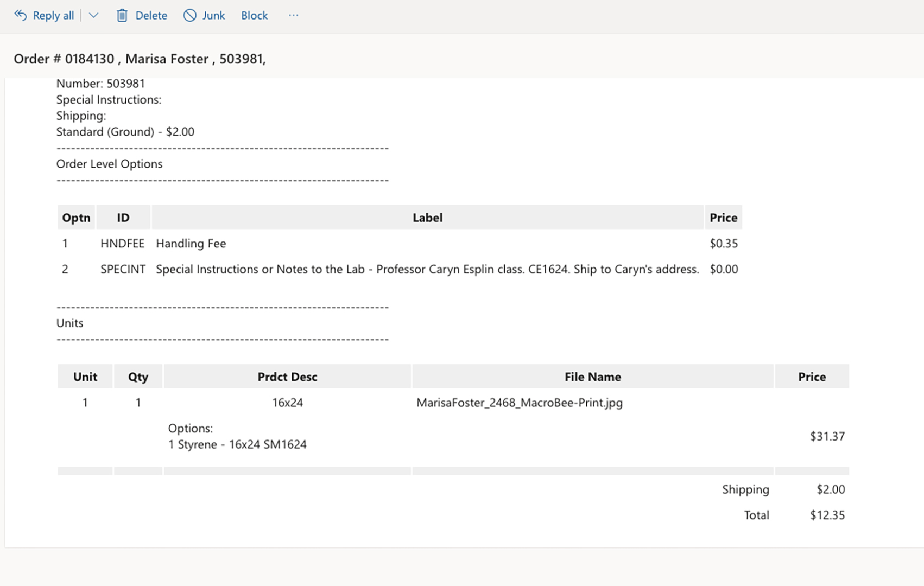Click the Junk circle-slash icon
Image resolution: width=924 pixels, height=586 pixels.
[189, 15]
